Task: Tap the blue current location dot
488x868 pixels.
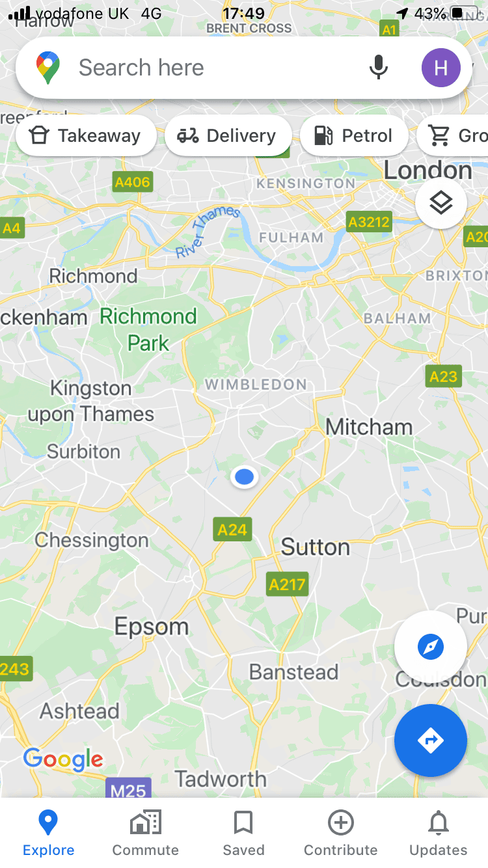Action: click(244, 477)
